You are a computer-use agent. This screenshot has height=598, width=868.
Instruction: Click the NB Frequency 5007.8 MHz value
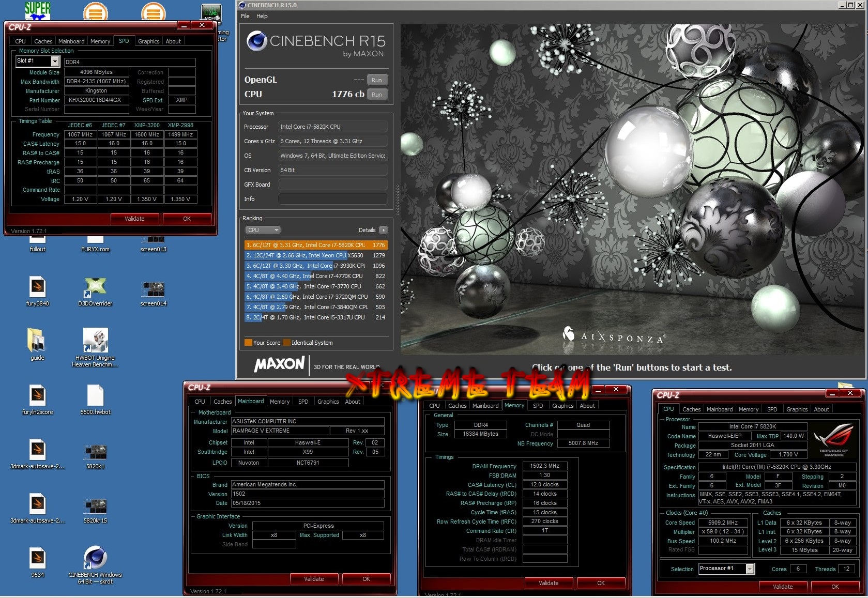583,443
